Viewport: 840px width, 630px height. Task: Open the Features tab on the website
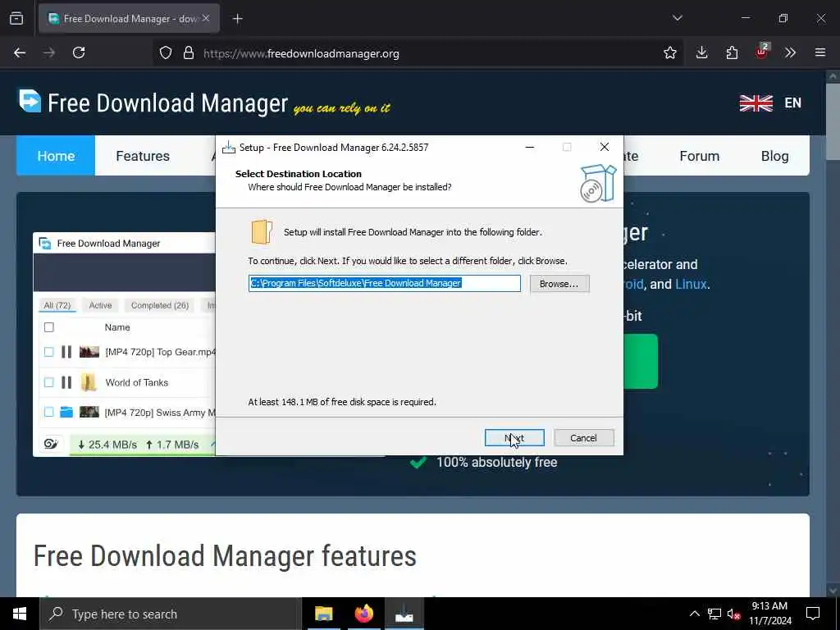pos(143,156)
